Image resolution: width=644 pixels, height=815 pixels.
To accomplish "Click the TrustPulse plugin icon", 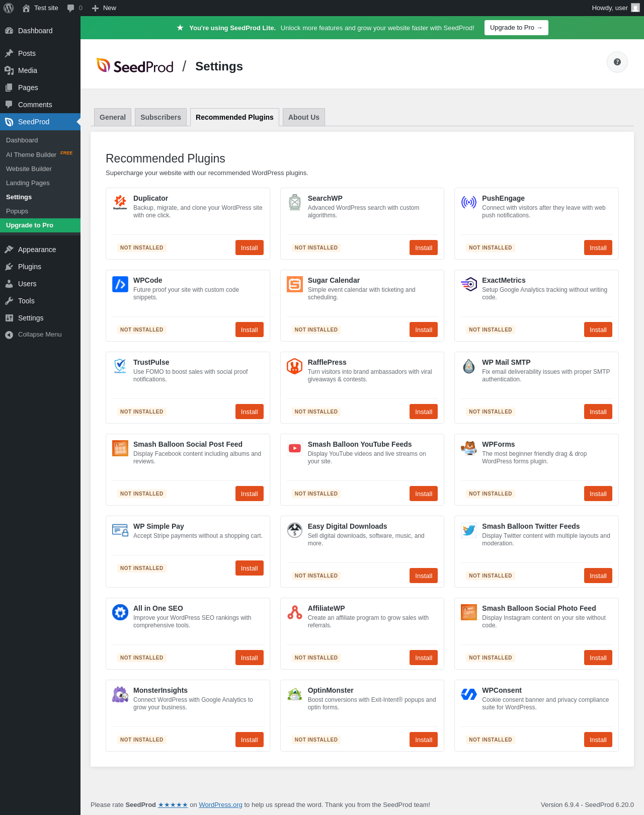I will pos(120,366).
